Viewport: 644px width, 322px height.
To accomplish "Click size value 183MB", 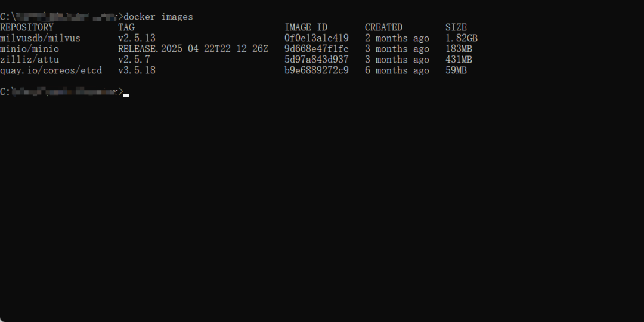I will [x=459, y=49].
